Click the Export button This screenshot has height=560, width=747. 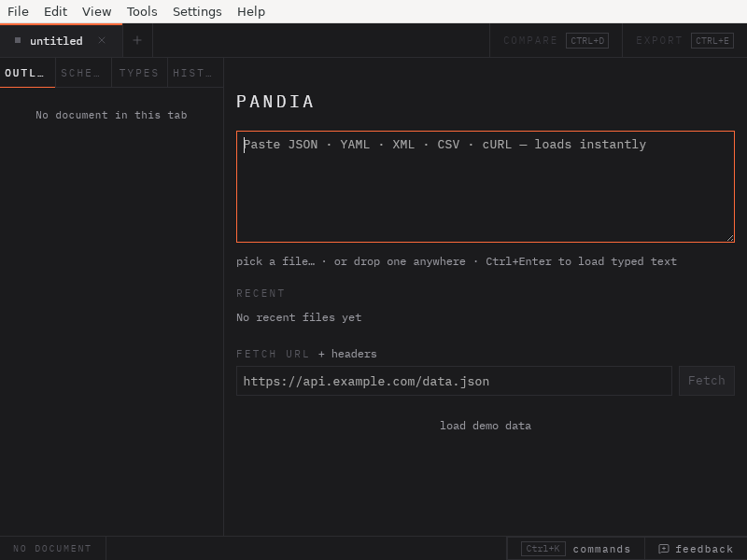(684, 40)
